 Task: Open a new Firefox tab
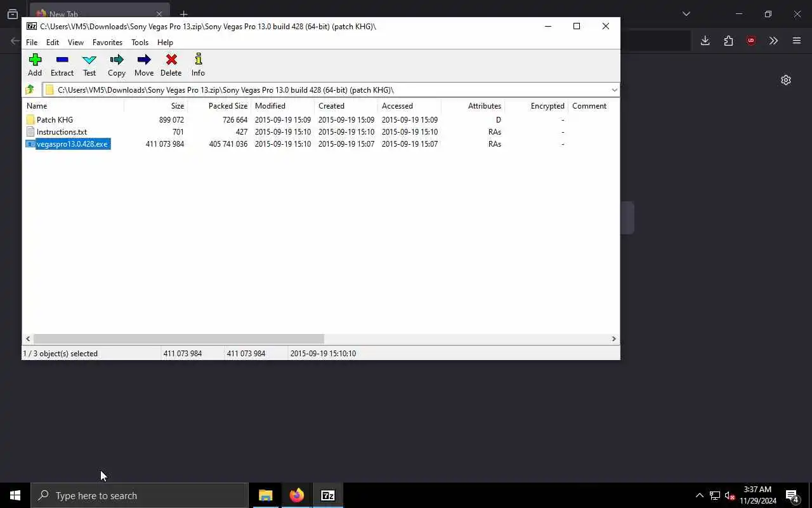click(x=183, y=13)
